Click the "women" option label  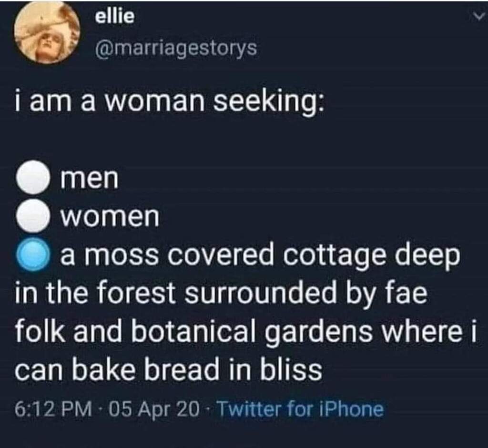(110, 217)
